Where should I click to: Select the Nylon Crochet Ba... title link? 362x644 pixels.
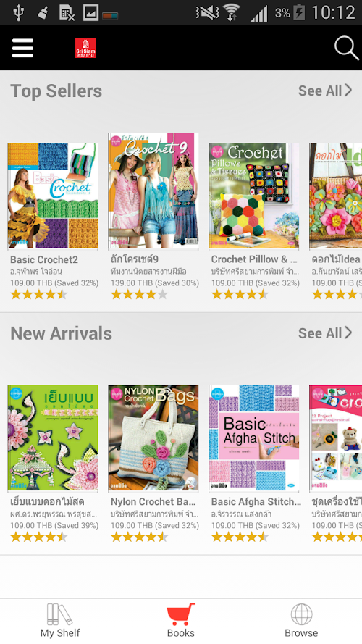[x=153, y=502]
